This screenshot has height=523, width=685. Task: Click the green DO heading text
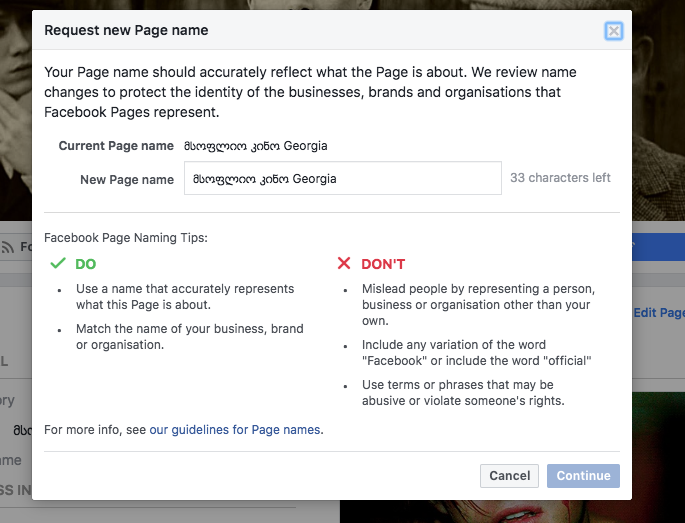pos(85,264)
